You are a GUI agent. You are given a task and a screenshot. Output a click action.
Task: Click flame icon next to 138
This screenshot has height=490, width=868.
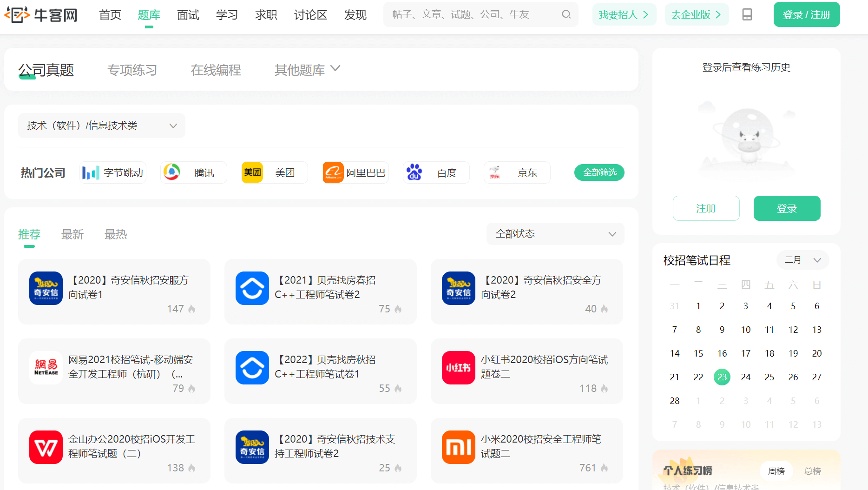[192, 468]
